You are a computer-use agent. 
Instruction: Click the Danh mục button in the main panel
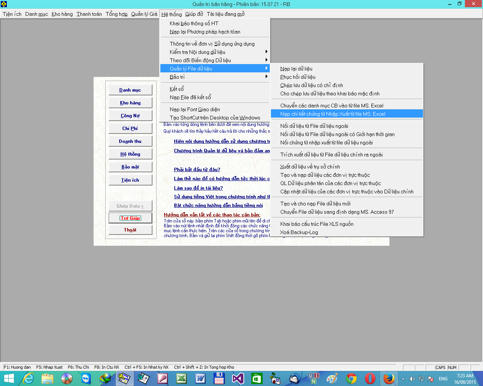point(130,90)
